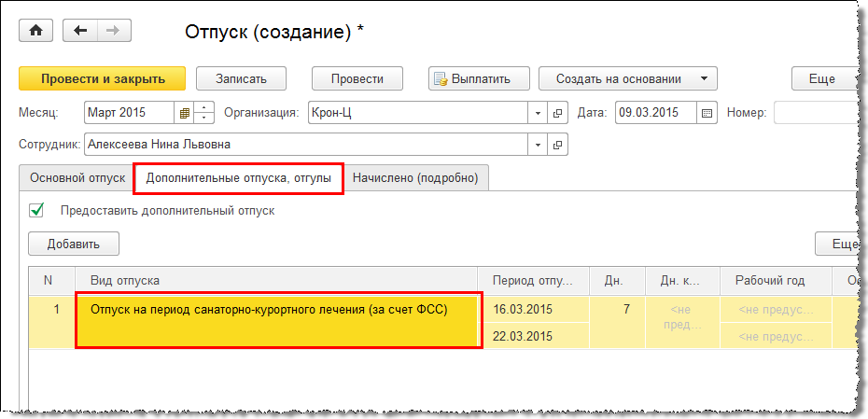
Task: Click the Организация field with Крон-Ц
Action: pyautogui.click(x=418, y=113)
